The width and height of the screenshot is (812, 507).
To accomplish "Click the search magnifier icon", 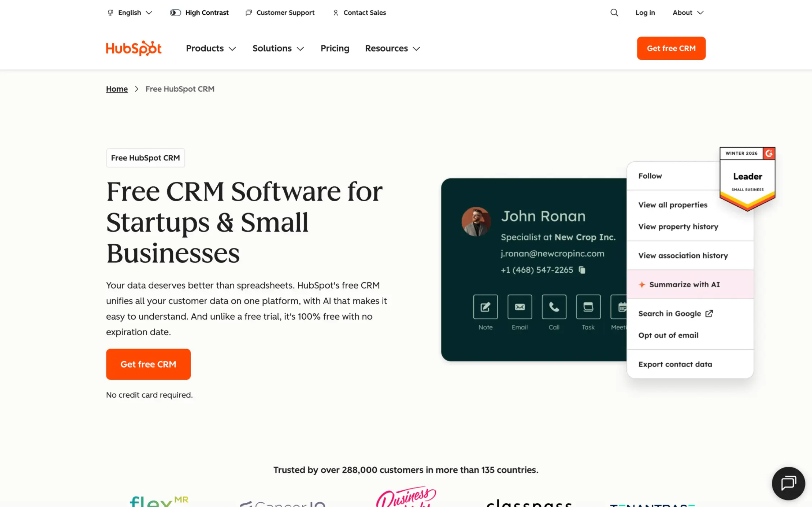I will tap(614, 13).
